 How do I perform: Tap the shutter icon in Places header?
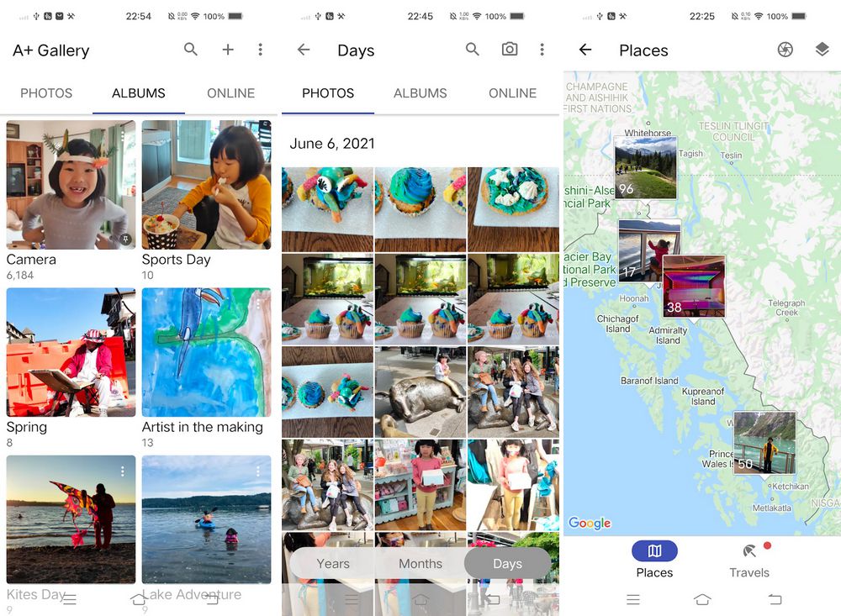click(x=785, y=50)
